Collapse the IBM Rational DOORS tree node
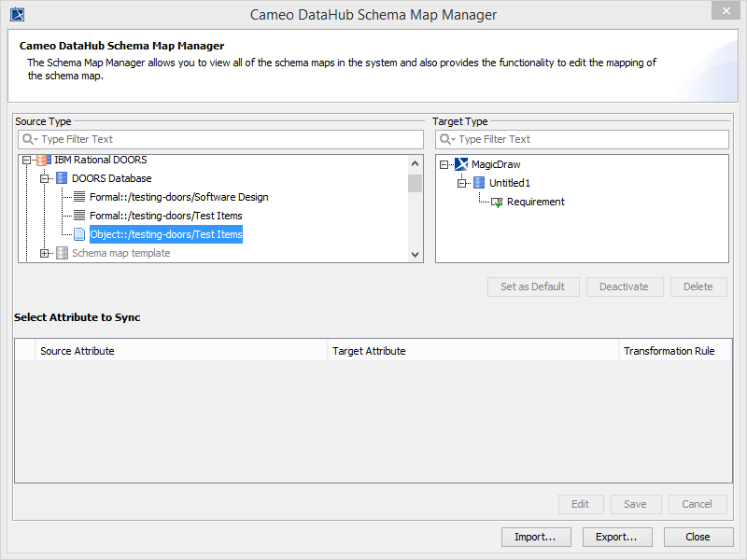Image resolution: width=747 pixels, height=560 pixels. [27, 160]
